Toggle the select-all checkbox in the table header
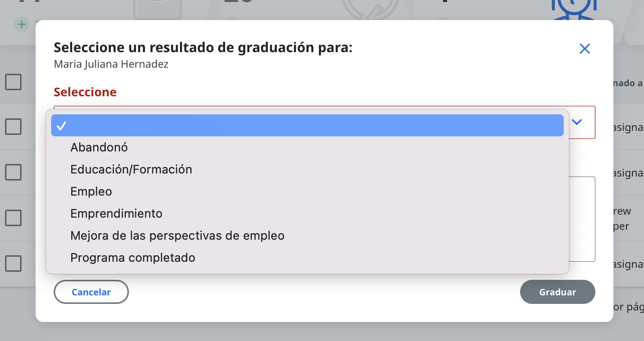This screenshot has height=341, width=644. (14, 82)
